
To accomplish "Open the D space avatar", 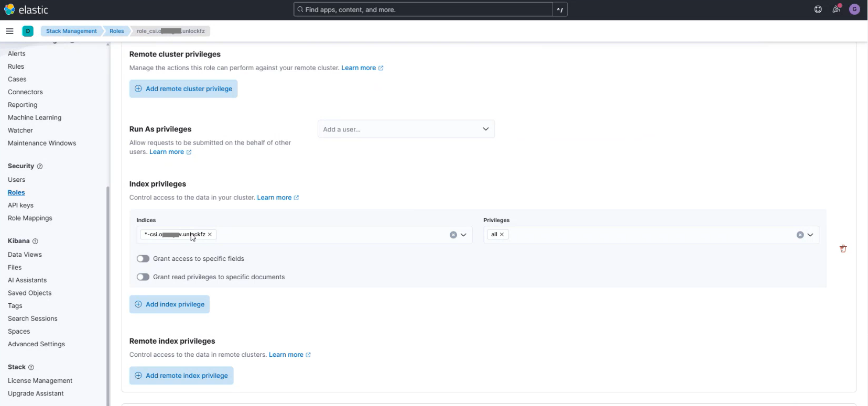I will tap(28, 31).
